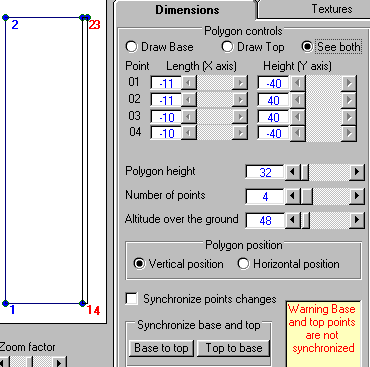
Task: Decrease point 04 Height with left arrow
Action: pos(298,133)
